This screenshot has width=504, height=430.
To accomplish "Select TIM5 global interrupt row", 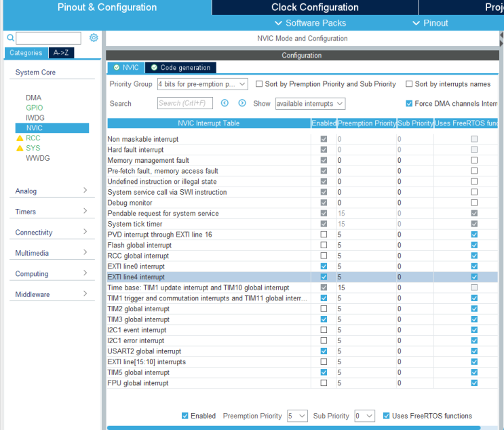I will tap(303, 372).
